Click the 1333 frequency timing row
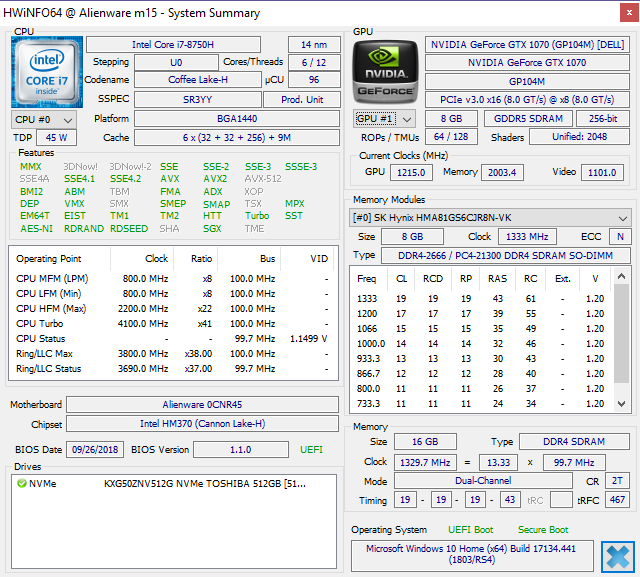The image size is (640, 577). [x=482, y=299]
